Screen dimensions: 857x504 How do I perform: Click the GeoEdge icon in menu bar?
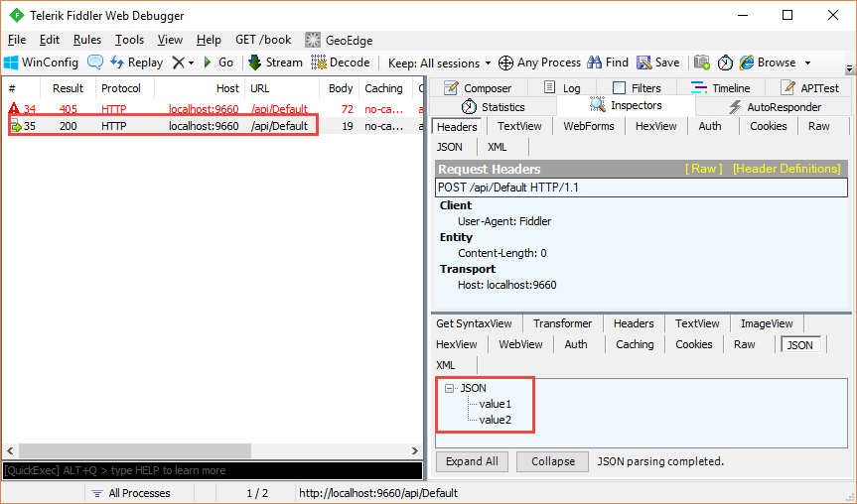[313, 40]
